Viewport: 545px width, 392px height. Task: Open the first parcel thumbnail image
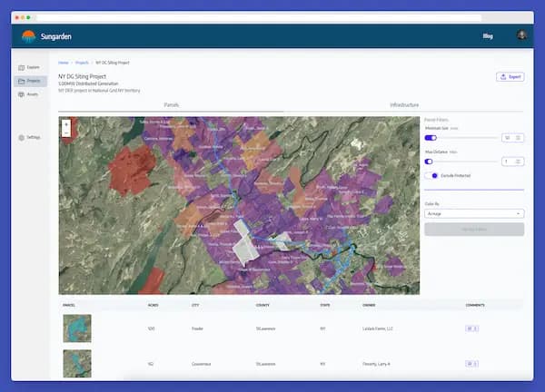pyautogui.click(x=76, y=328)
